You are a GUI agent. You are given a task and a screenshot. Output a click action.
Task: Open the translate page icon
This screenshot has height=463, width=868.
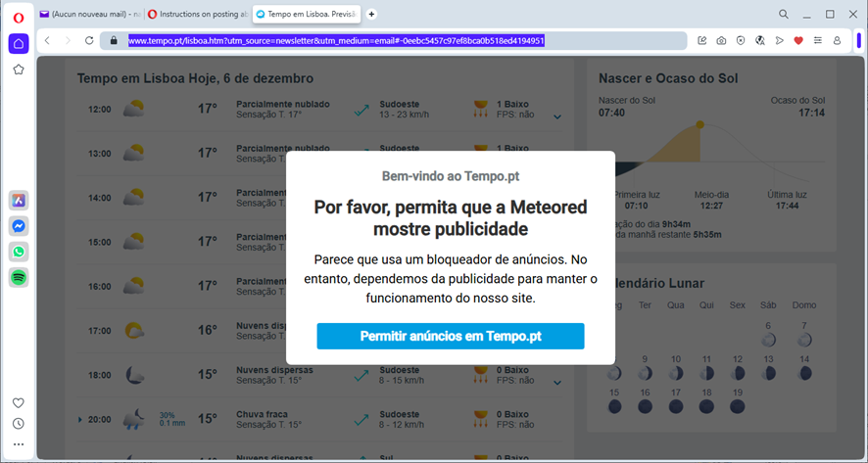coord(760,40)
